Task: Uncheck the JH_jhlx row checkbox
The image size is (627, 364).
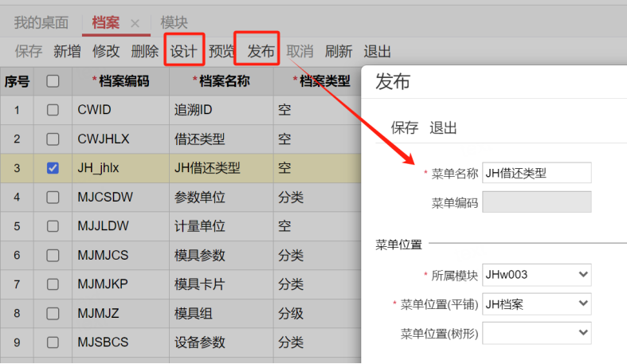Action: click(53, 168)
